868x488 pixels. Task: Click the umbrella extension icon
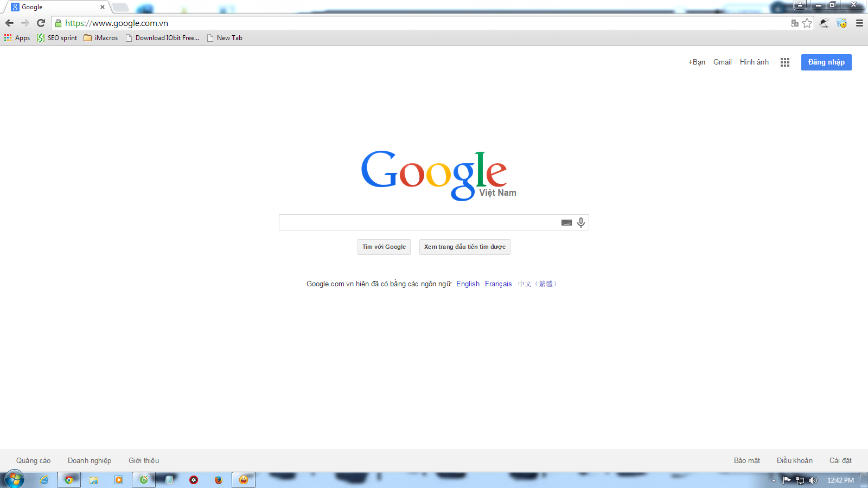[x=824, y=23]
